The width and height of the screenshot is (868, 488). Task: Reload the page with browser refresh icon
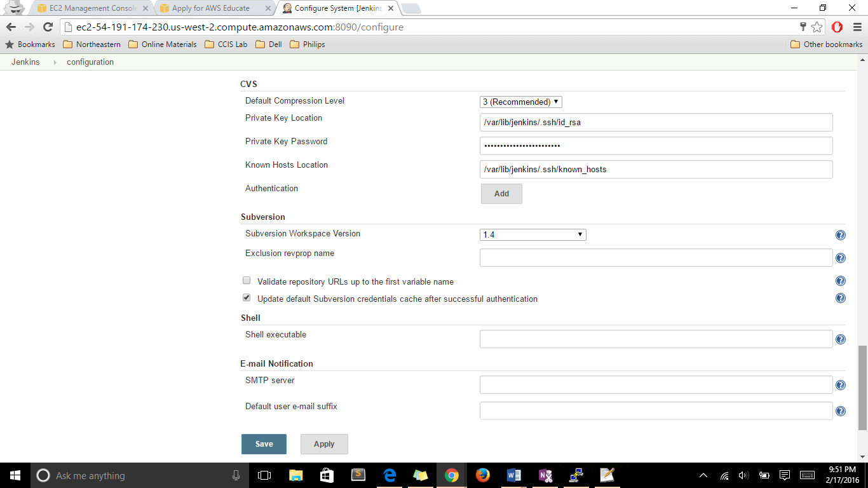pyautogui.click(x=48, y=27)
